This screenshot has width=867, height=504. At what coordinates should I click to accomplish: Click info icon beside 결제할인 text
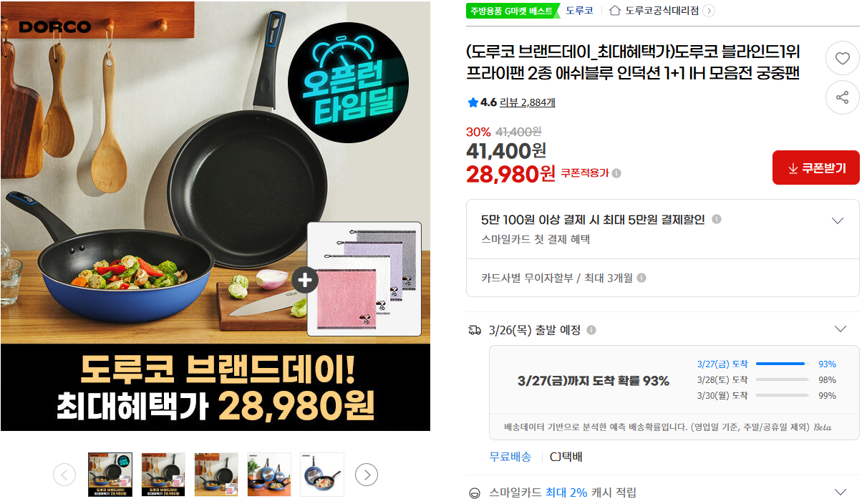pyautogui.click(x=717, y=220)
